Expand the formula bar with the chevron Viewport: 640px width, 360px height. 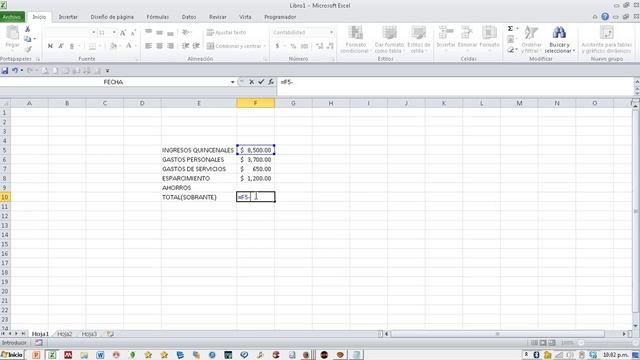point(637,82)
